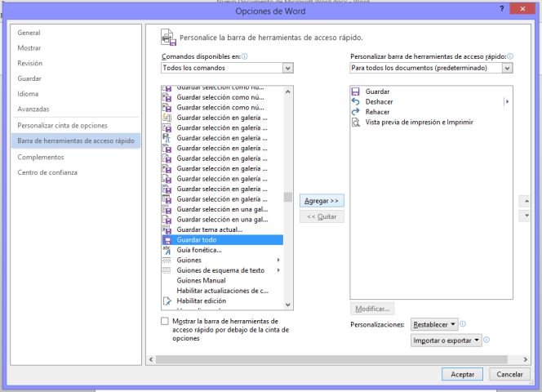This screenshot has width=542, height=392.
Task: Click the Vista previa de impresión magnifier icon
Action: click(355, 122)
